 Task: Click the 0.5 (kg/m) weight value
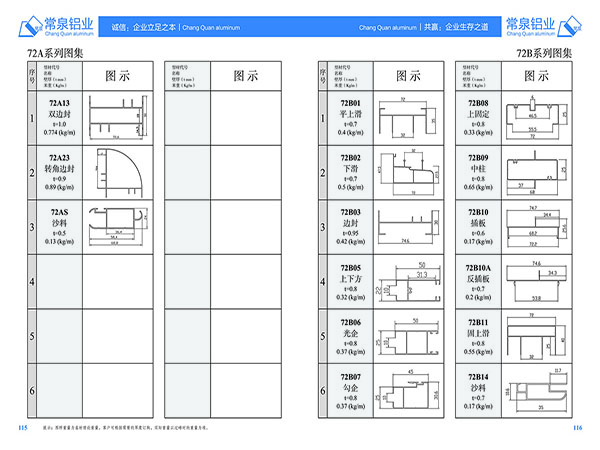point(351,187)
